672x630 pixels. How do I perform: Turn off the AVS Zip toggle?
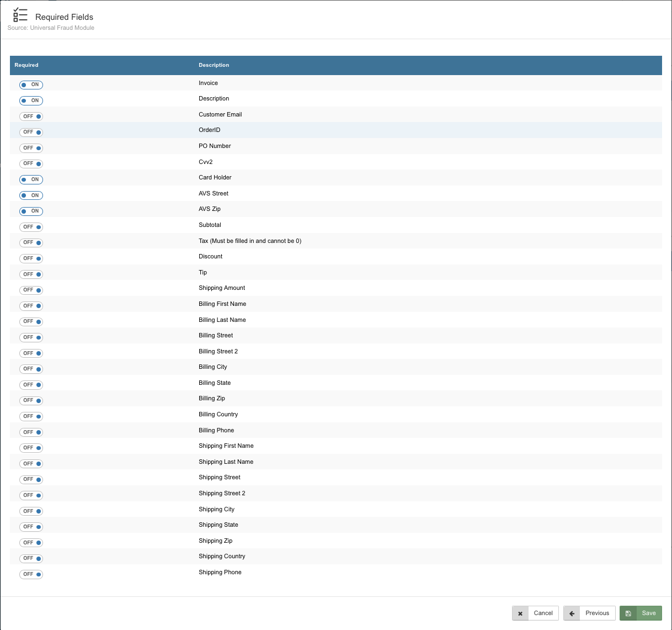[31, 211]
